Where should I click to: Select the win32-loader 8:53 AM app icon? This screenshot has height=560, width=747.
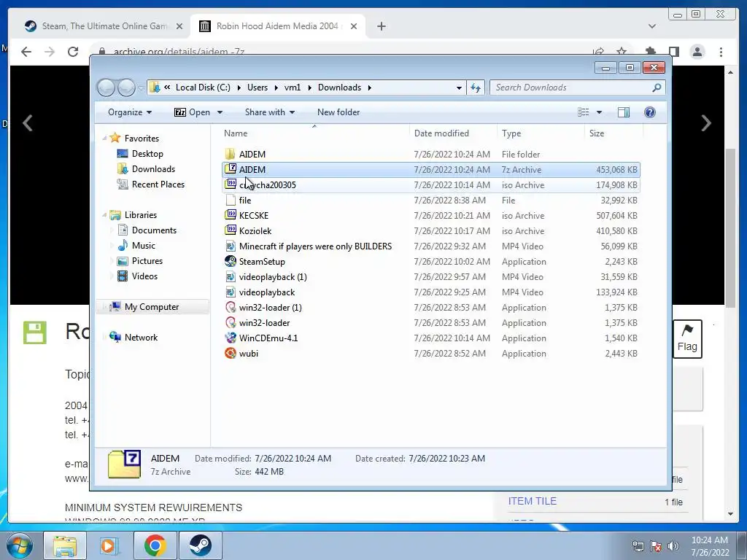(x=231, y=322)
